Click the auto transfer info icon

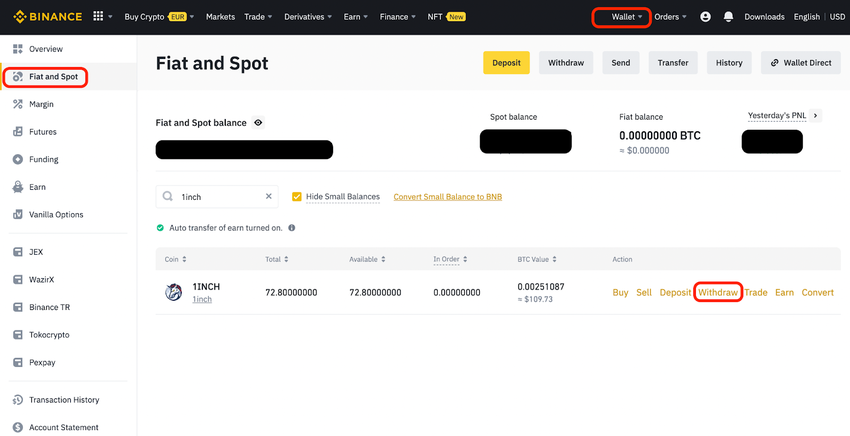292,228
